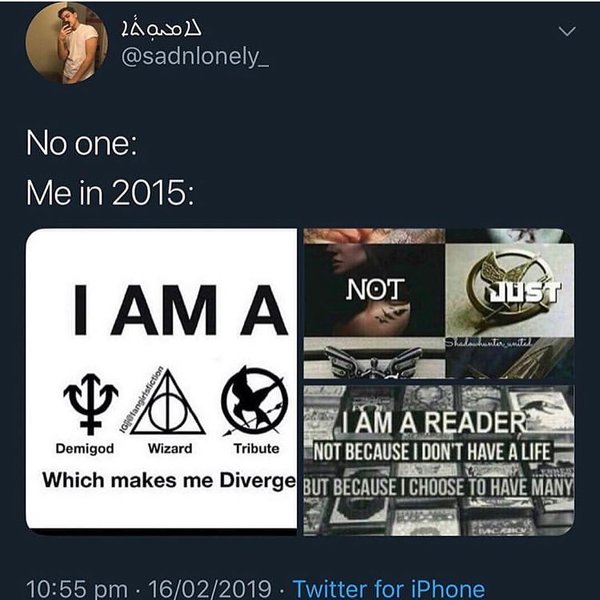Open the 'NOT' image tile
Image resolution: width=600 pixels, height=600 pixels.
pyautogui.click(x=374, y=290)
